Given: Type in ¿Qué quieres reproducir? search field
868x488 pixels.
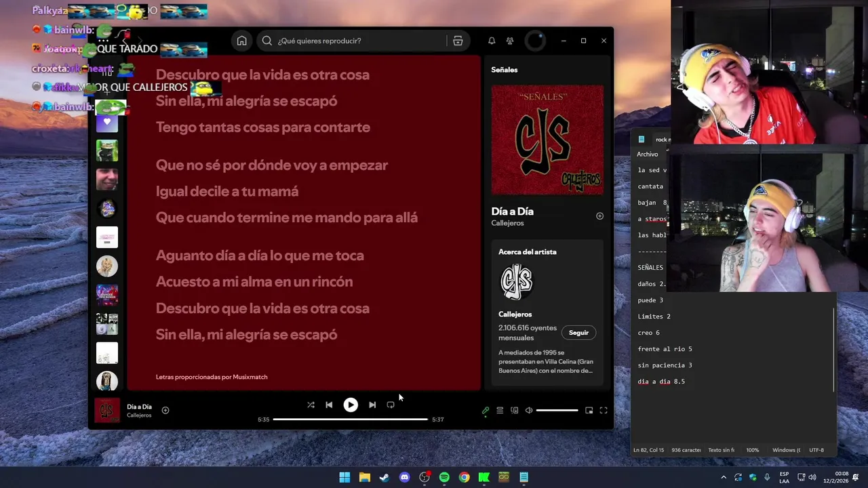Looking at the screenshot, I should 359,41.
